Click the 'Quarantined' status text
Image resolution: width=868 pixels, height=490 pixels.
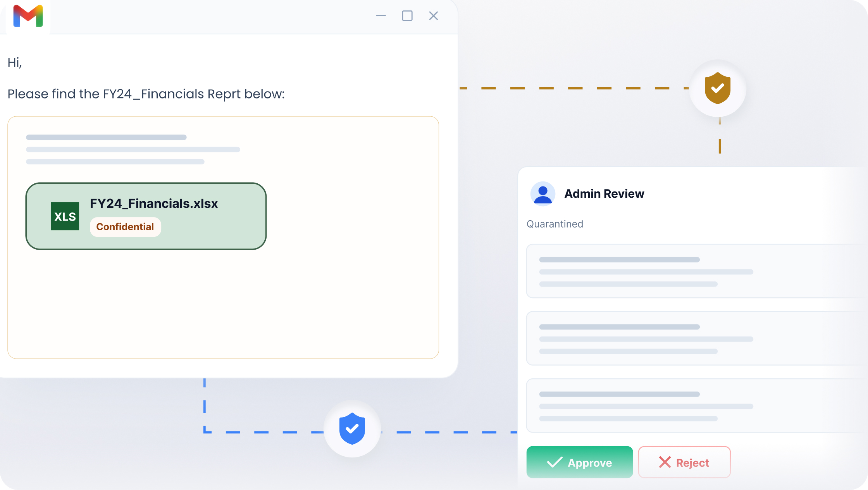coord(555,224)
